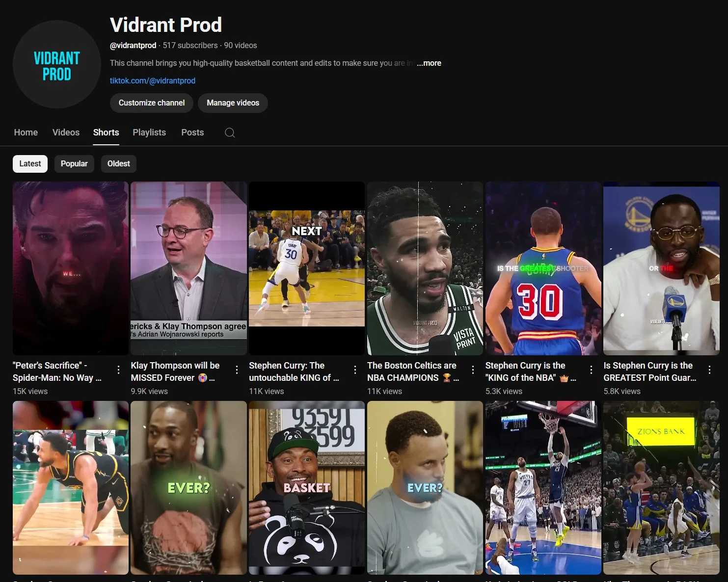Click the Manage videos button
The width and height of the screenshot is (728, 582).
click(233, 103)
